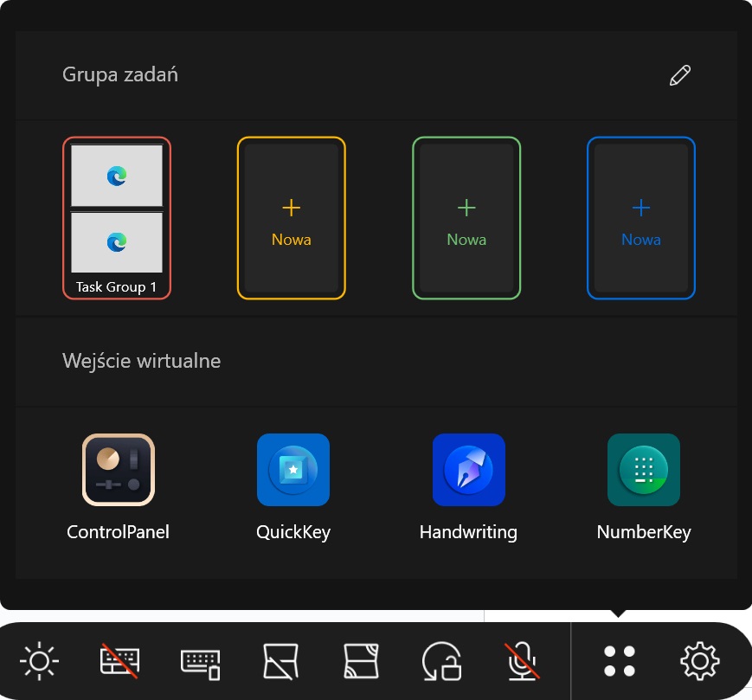Open the Handwriting input icon
This screenshot has width=752, height=700.
[x=468, y=470]
